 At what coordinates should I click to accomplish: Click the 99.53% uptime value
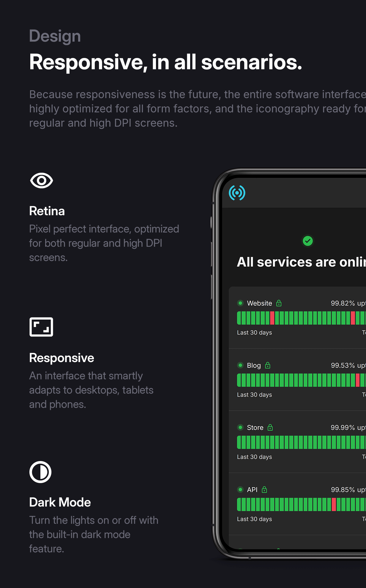(x=343, y=365)
